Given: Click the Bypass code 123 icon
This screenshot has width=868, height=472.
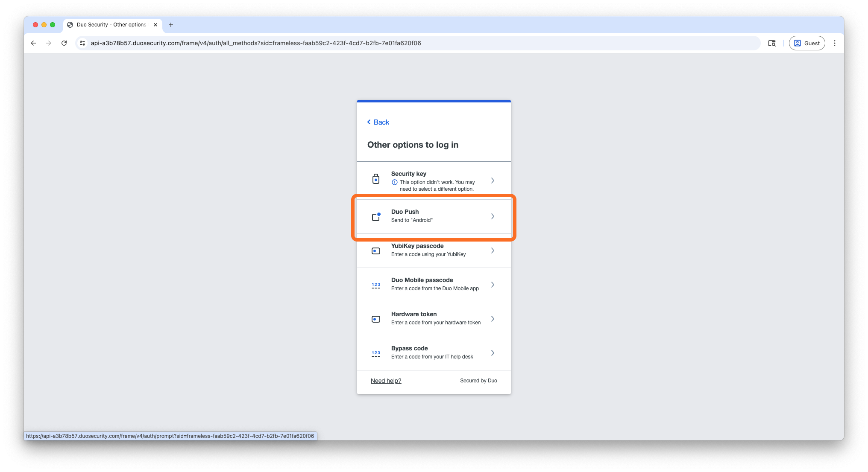Looking at the screenshot, I should pos(375,353).
